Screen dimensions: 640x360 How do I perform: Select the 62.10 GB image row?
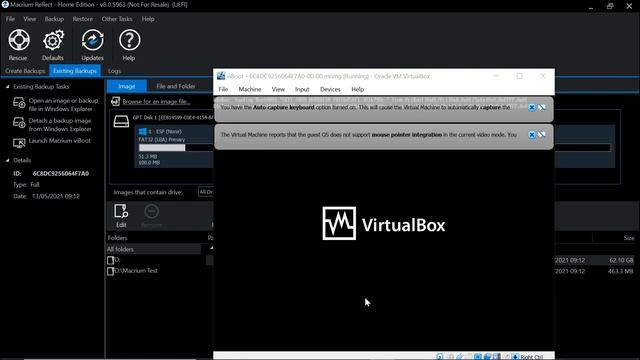pos(595,260)
